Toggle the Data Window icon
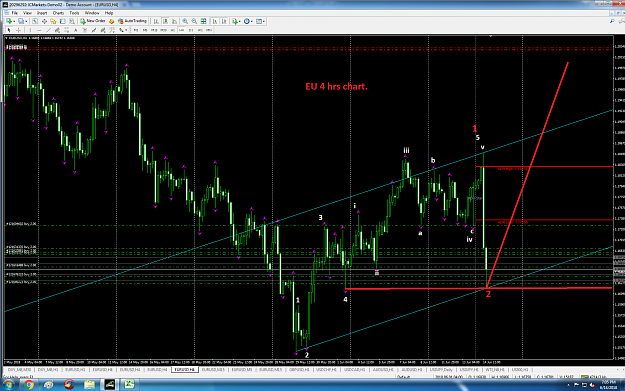 click(44, 21)
